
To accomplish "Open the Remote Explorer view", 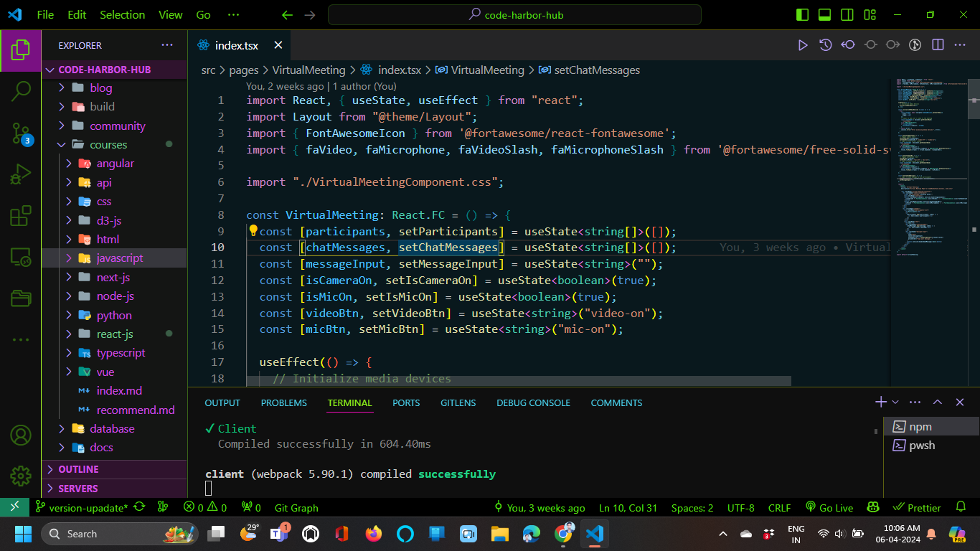I will [x=21, y=257].
